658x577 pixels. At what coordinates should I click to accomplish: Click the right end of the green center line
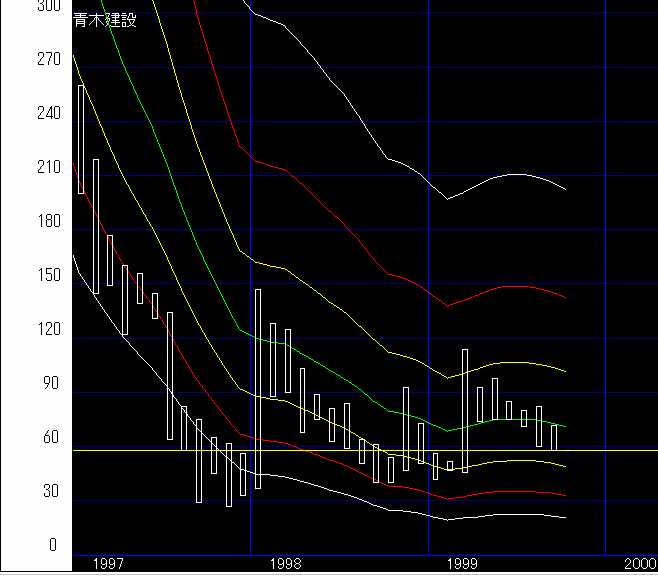565,426
